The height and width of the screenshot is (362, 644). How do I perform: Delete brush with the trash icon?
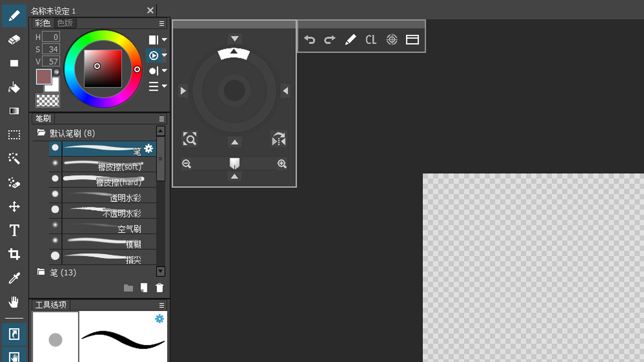[x=159, y=288]
